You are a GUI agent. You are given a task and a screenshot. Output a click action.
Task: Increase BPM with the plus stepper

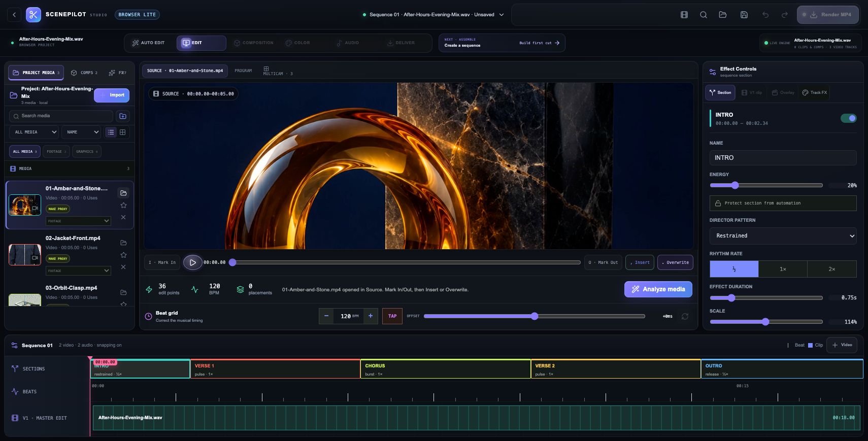(371, 316)
